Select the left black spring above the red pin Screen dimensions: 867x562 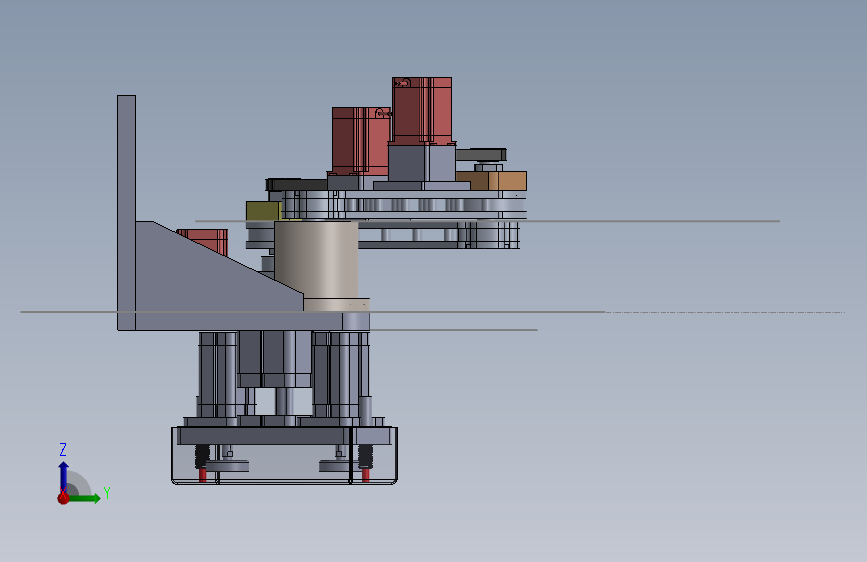coord(202,456)
